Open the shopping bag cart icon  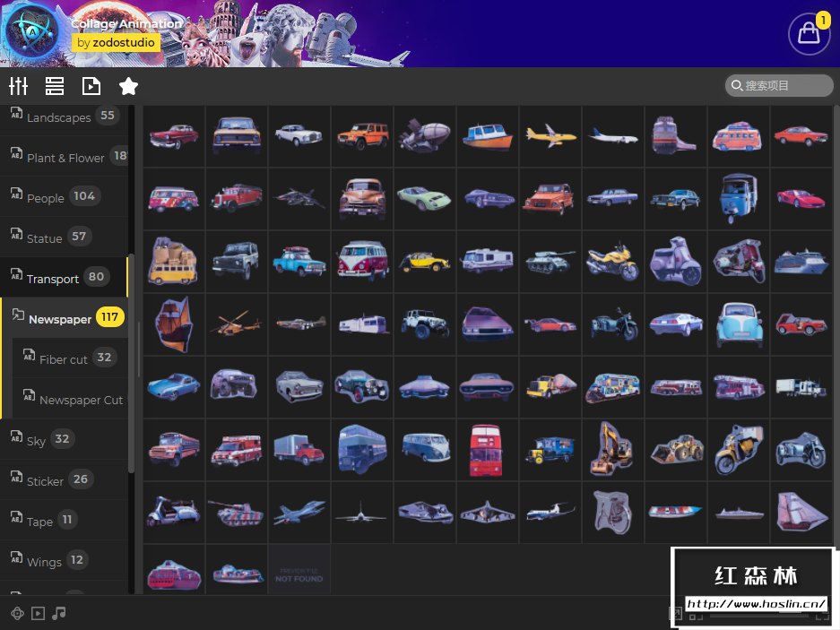pos(809,34)
